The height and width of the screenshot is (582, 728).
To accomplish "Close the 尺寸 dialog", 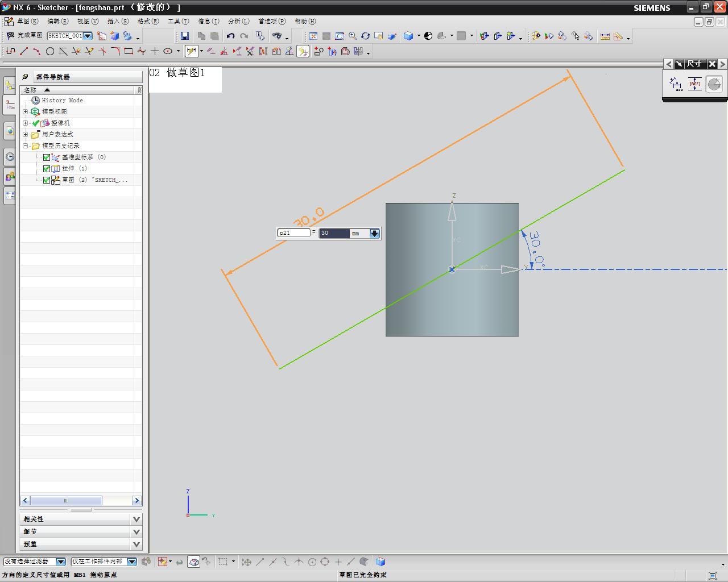I will click(x=712, y=64).
